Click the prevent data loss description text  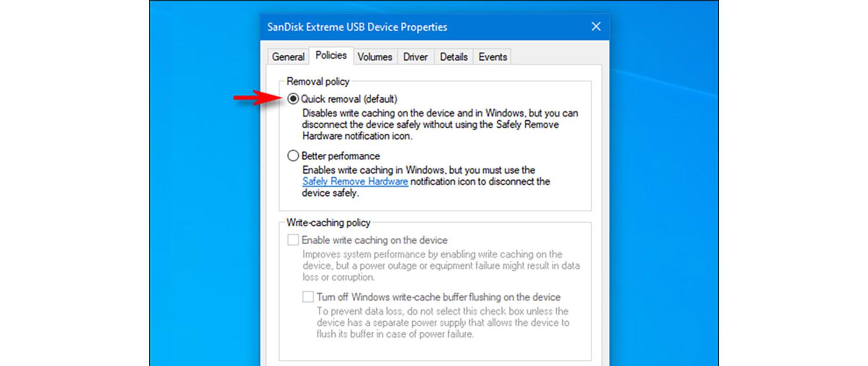click(443, 323)
